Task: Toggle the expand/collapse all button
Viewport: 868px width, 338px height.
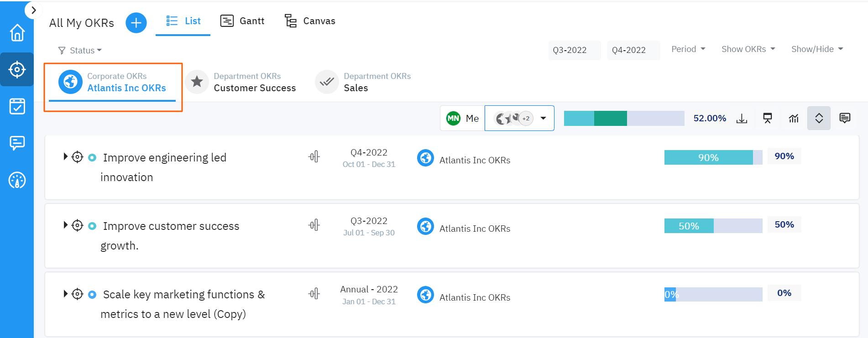Action: [819, 119]
